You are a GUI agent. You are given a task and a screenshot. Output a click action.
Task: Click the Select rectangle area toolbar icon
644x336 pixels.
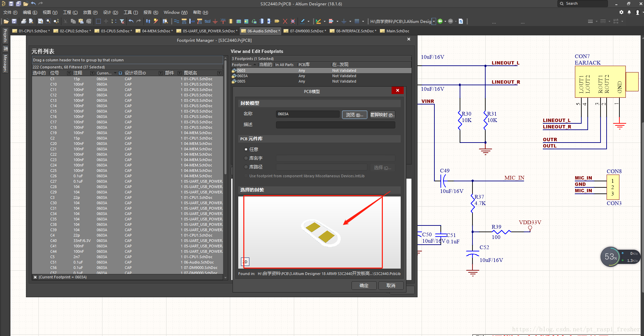click(98, 21)
